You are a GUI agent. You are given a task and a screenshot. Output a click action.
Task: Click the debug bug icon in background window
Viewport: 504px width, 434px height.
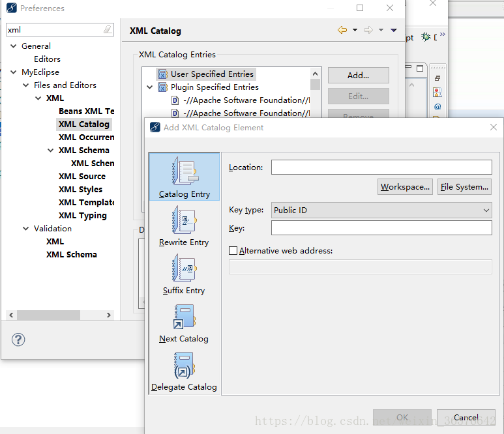[x=426, y=37]
